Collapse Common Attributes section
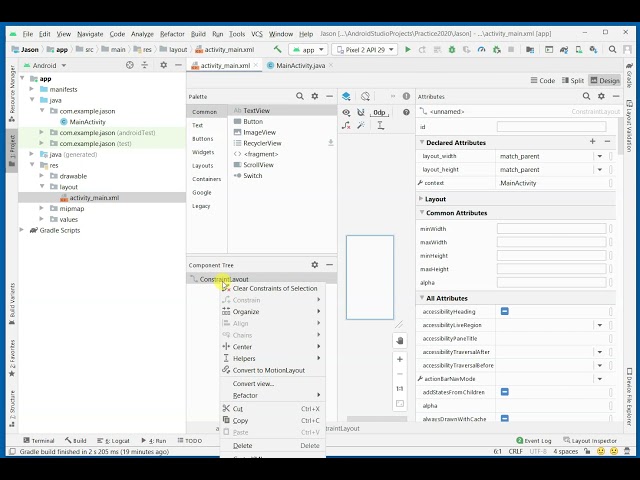This screenshot has height=480, width=640. 422,213
